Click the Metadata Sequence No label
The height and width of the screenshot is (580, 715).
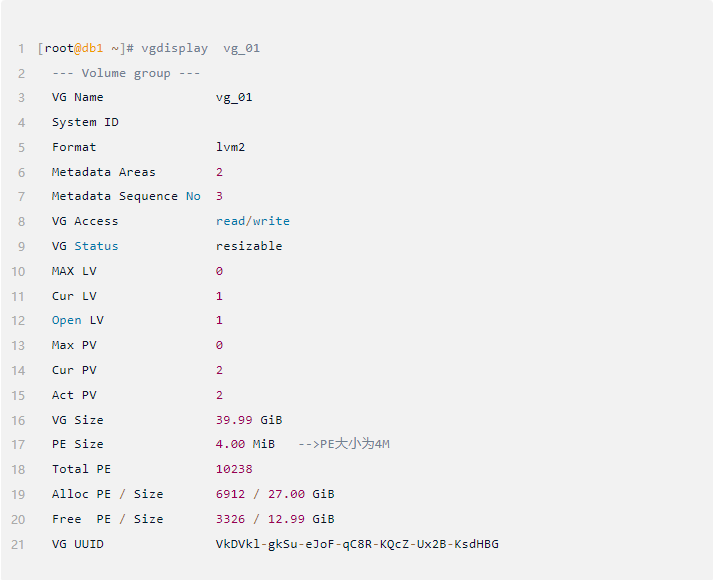pos(126,196)
